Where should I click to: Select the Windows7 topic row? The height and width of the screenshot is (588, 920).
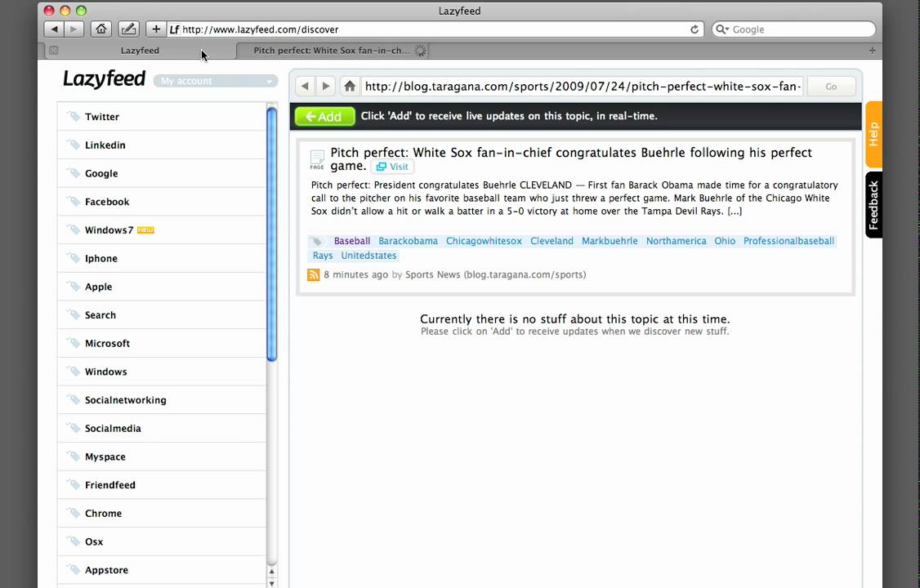(x=162, y=229)
